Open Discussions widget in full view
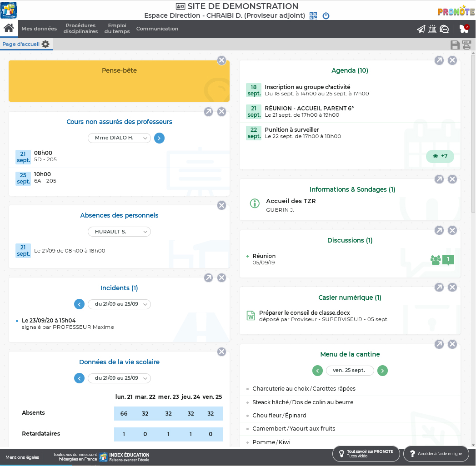Image resolution: width=476 pixels, height=466 pixels. click(x=439, y=230)
